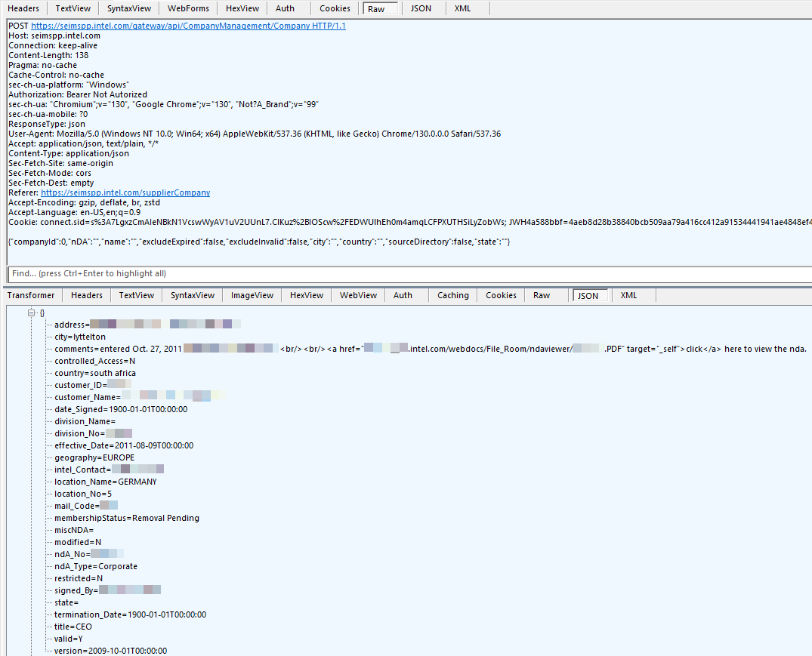
Task: Click the CompanyManagement/Company POST URL link
Action: pyautogui.click(x=189, y=26)
